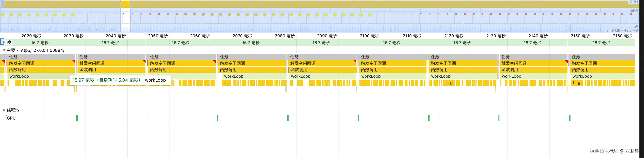Select the rightmost 16.7 毫秒 frame block
Screen dimensions: 644x158
click(601, 43)
